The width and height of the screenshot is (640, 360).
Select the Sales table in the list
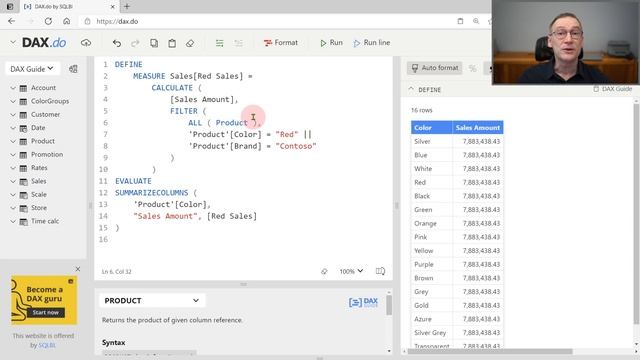tap(38, 181)
